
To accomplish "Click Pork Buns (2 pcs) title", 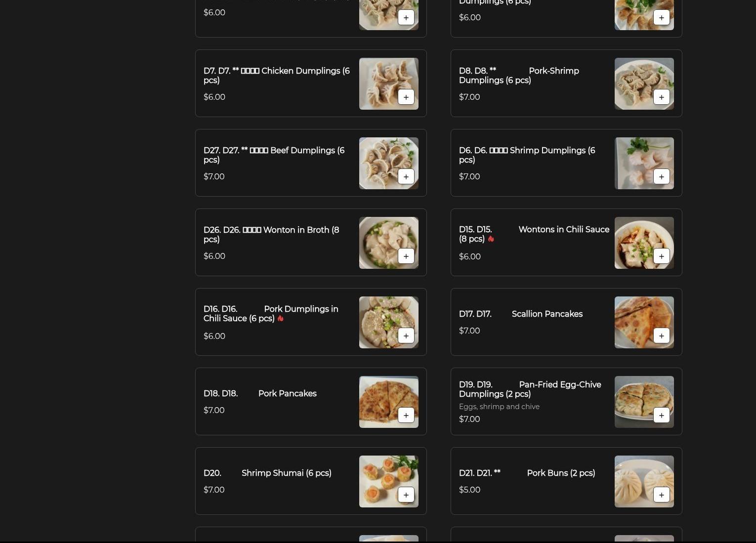I will coord(527,473).
